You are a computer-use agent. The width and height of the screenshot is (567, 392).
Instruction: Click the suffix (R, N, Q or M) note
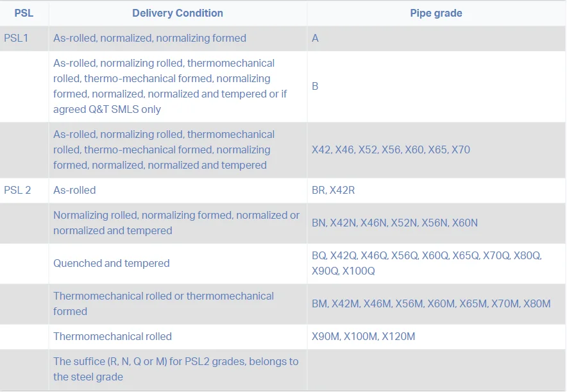point(176,369)
